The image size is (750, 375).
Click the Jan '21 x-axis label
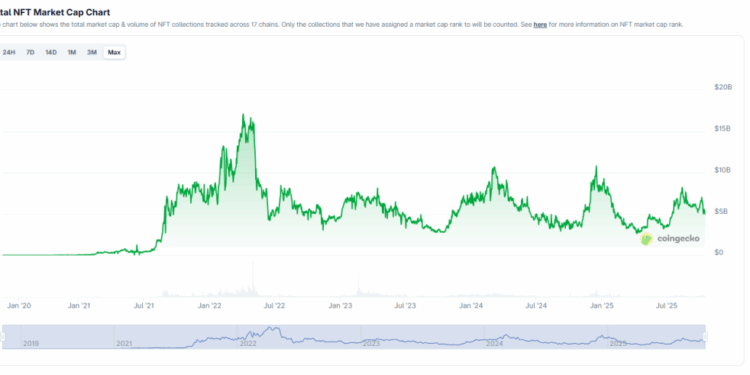pos(79,306)
